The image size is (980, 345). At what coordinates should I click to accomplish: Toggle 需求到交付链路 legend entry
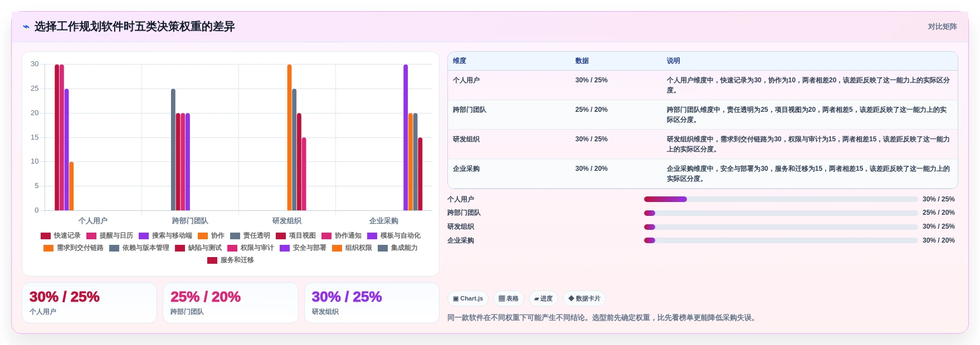pyautogui.click(x=74, y=248)
